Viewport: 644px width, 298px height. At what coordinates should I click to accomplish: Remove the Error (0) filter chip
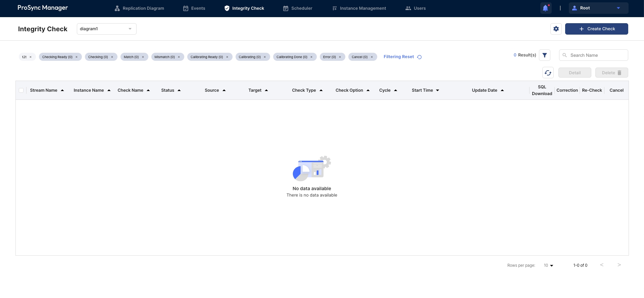click(x=340, y=57)
